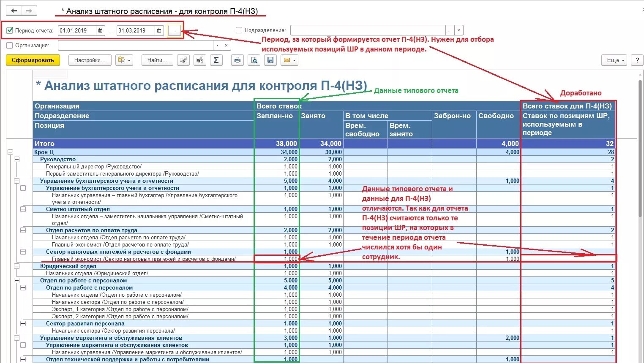The image size is (644, 363).
Task: Toggle the Период отчета checkbox
Action: [10, 30]
